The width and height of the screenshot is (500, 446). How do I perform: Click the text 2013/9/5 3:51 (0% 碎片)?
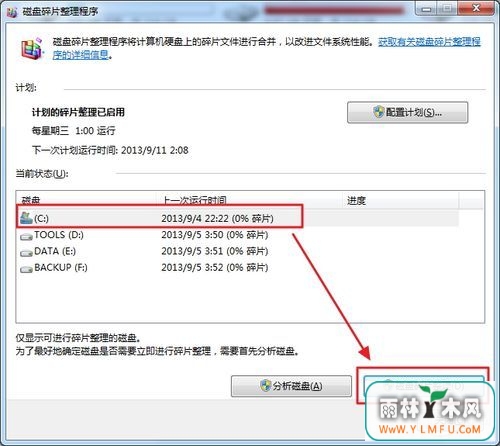pos(215,251)
